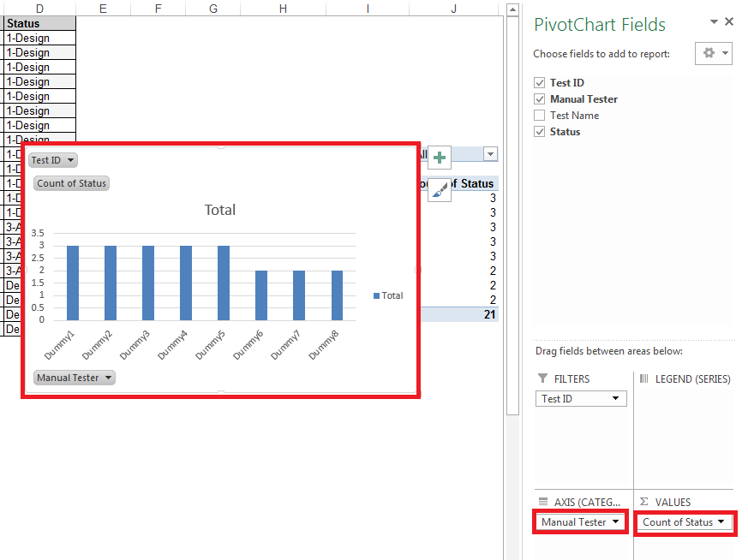Open the paintbrush Chart Styles button
The width and height of the screenshot is (748, 560).
[x=440, y=190]
